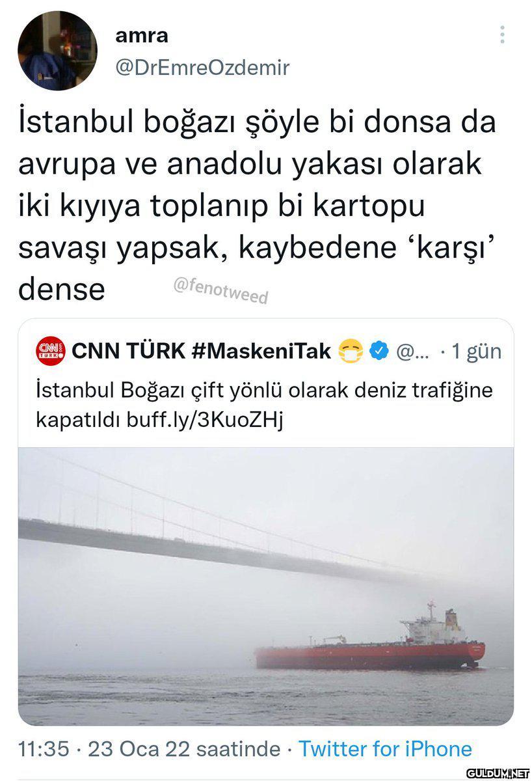Open the buff.ly/3KuoZHj link
Viewport: 532px width, 781px height.
tap(207, 420)
